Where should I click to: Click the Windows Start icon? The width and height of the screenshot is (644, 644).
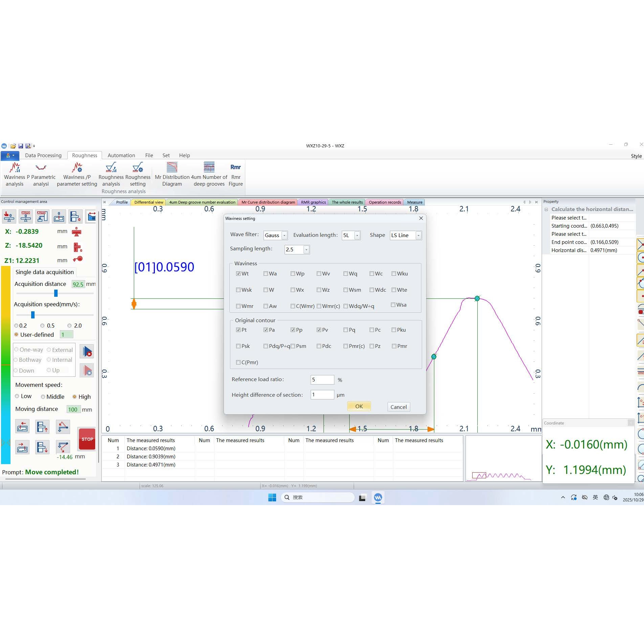tap(272, 497)
